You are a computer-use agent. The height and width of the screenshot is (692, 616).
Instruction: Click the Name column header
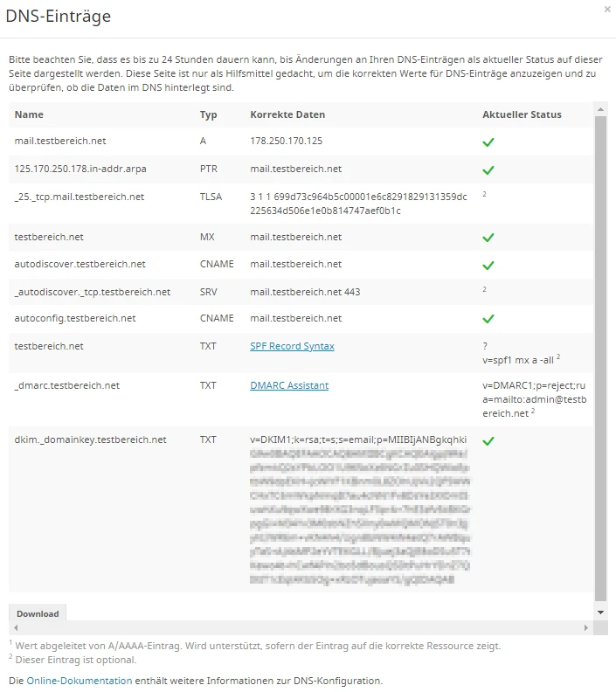[29, 114]
